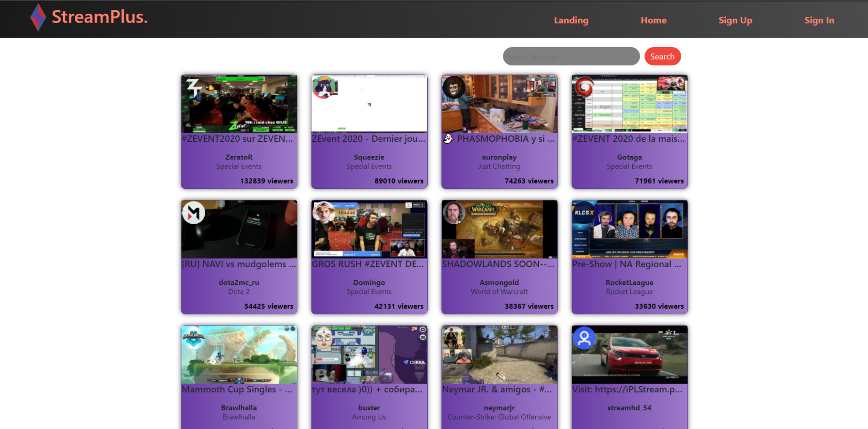
Task: Click the title 'GROS RUSH #ZEVENT DE...'
Action: pos(368,264)
